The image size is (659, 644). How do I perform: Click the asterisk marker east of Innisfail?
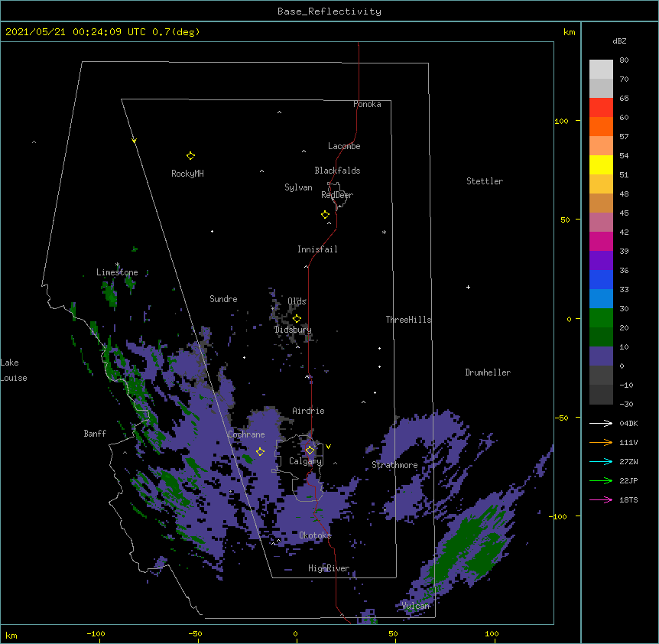pos(384,233)
